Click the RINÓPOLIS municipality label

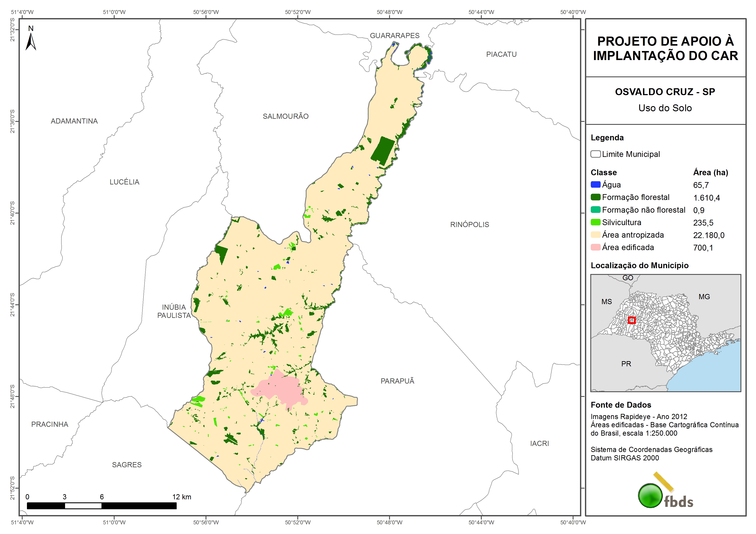tap(469, 224)
